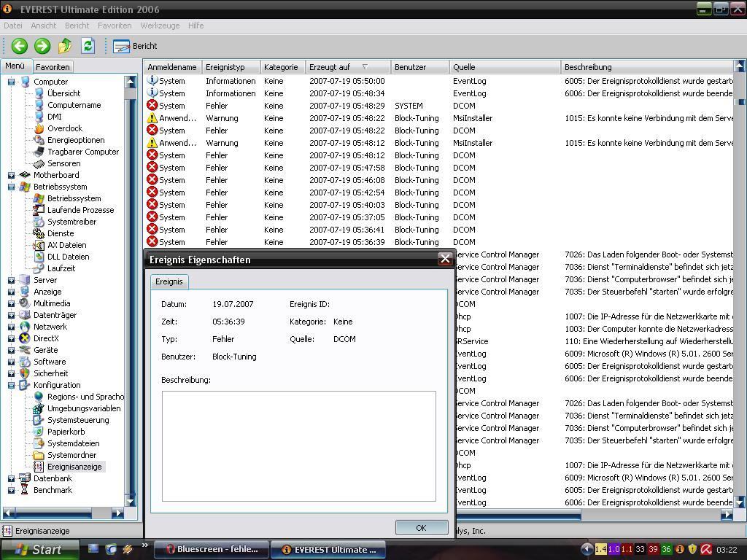Open the Bluescreen taskbar window

tap(211, 550)
